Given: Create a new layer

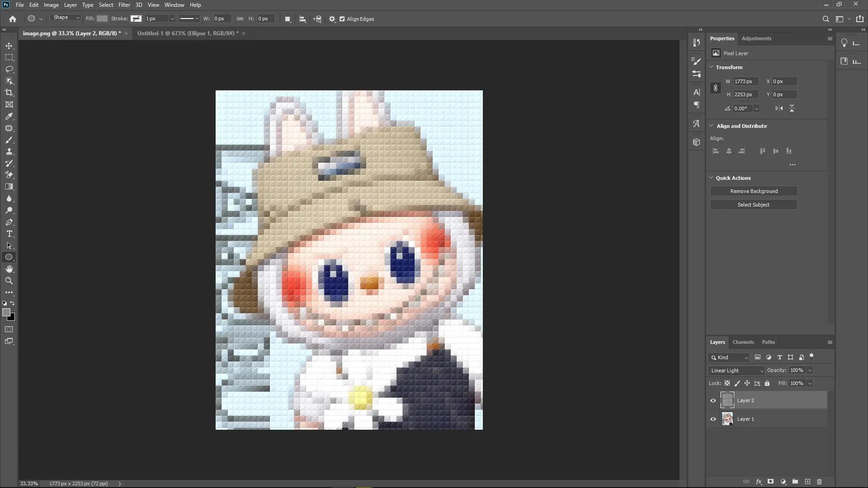Looking at the screenshot, I should [807, 482].
